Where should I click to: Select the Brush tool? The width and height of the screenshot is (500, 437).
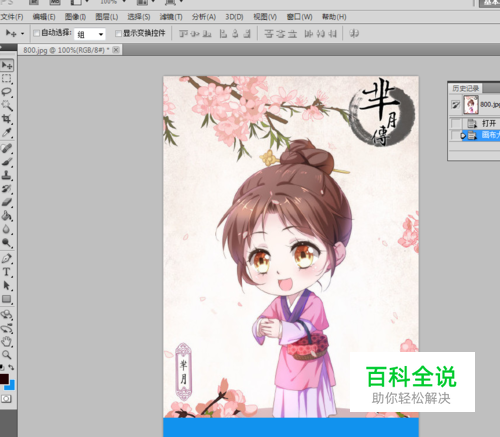click(7, 162)
